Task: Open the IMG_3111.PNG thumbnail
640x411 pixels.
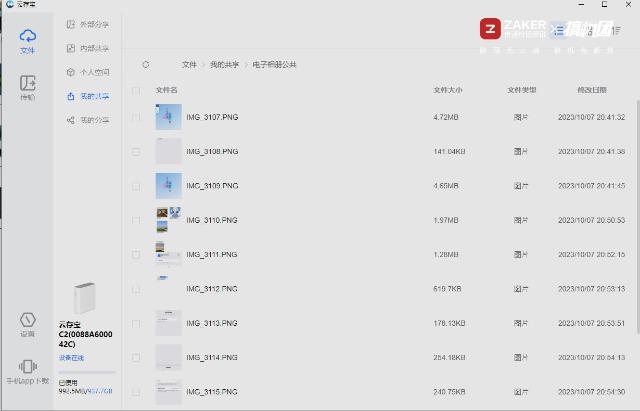Action: 168,254
